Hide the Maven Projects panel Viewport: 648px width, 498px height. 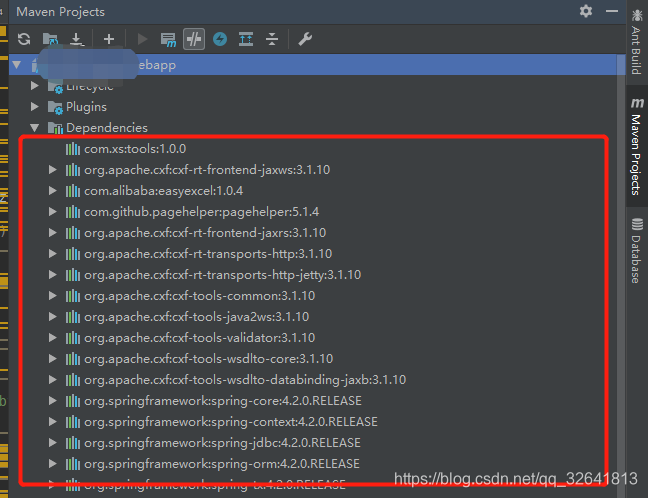[x=612, y=11]
